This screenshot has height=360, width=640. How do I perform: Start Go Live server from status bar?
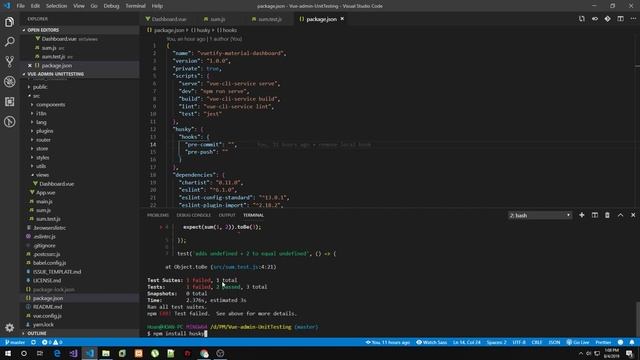578,342
